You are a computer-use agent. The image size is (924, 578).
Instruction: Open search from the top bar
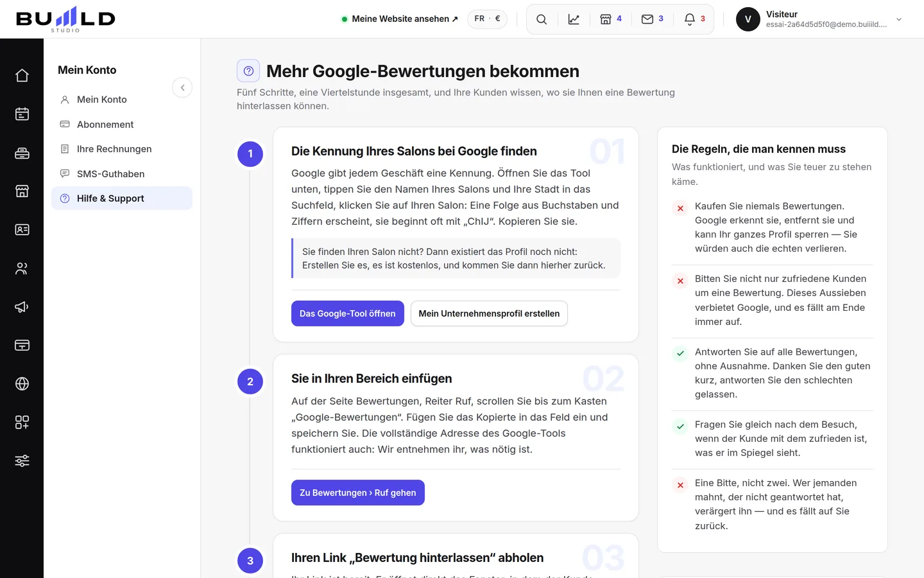point(542,19)
